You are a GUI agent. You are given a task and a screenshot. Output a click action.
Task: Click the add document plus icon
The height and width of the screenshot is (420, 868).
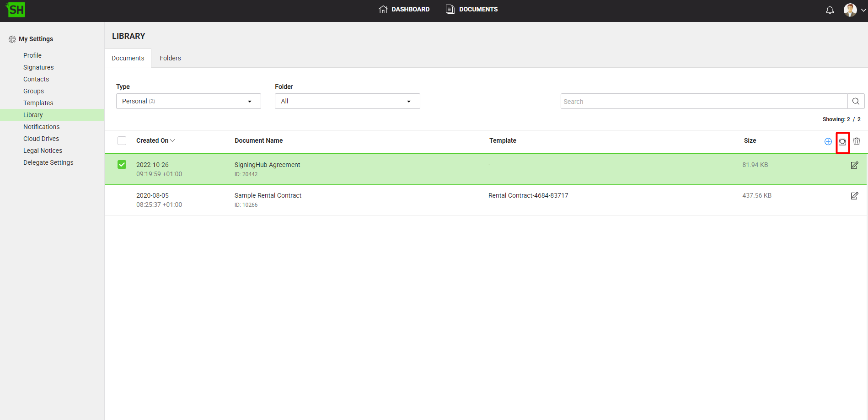pos(828,141)
